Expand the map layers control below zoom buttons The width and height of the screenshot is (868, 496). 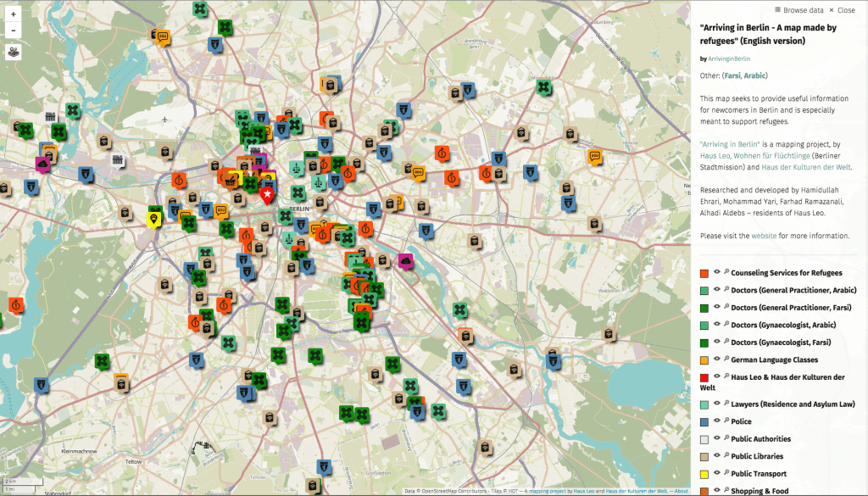pos(14,52)
